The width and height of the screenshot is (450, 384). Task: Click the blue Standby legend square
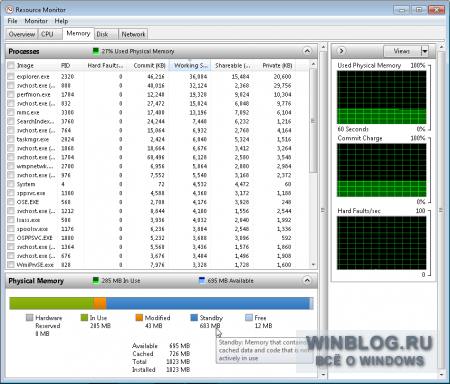pos(194,318)
